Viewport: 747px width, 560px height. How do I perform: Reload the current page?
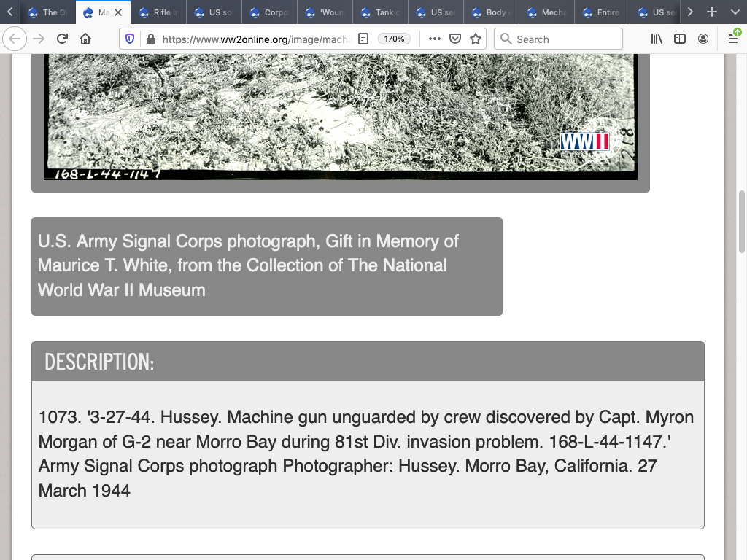pos(62,39)
